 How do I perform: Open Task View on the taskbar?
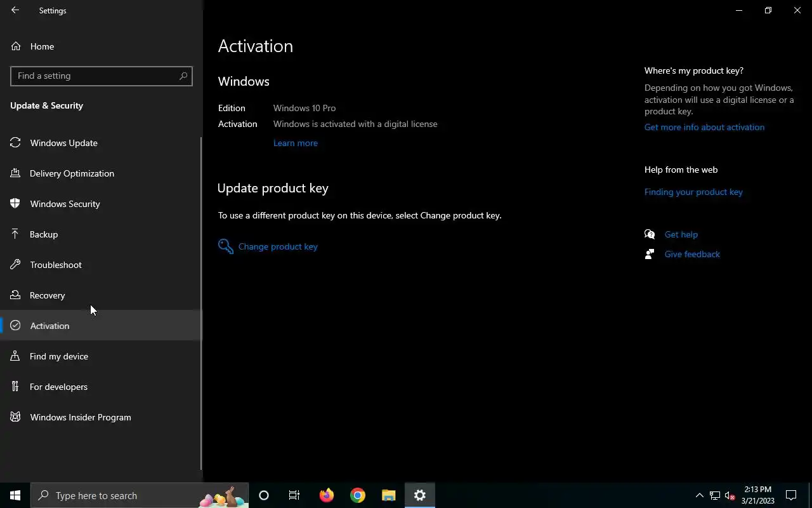coord(294,495)
